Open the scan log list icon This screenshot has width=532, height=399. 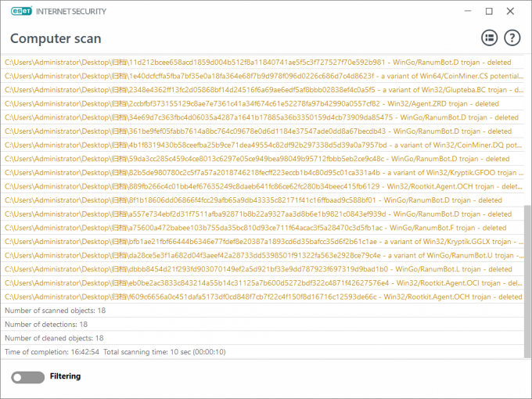[489, 38]
